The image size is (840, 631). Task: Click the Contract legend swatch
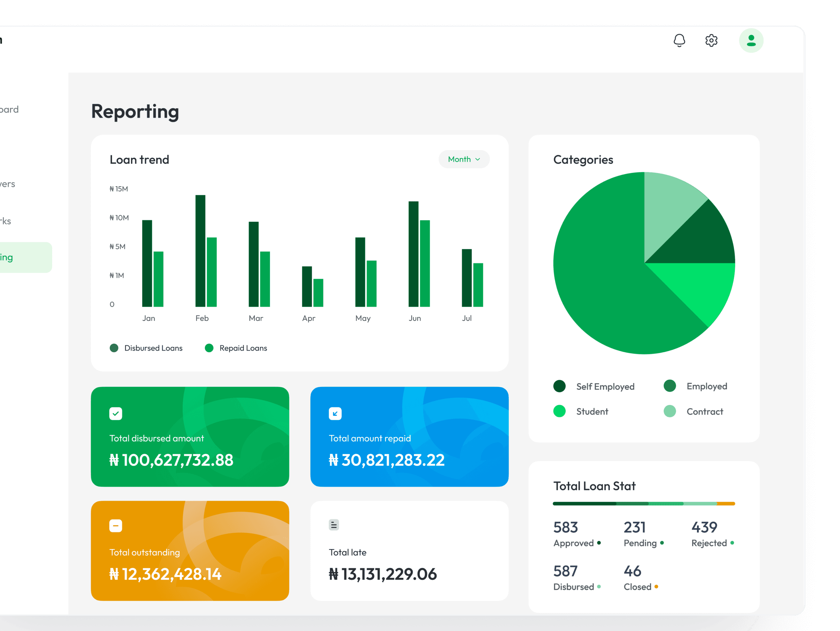(670, 411)
